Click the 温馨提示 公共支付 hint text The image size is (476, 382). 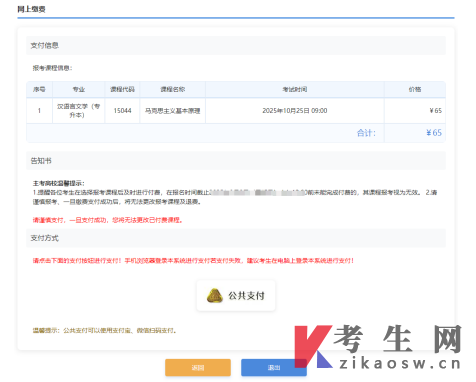point(104,331)
